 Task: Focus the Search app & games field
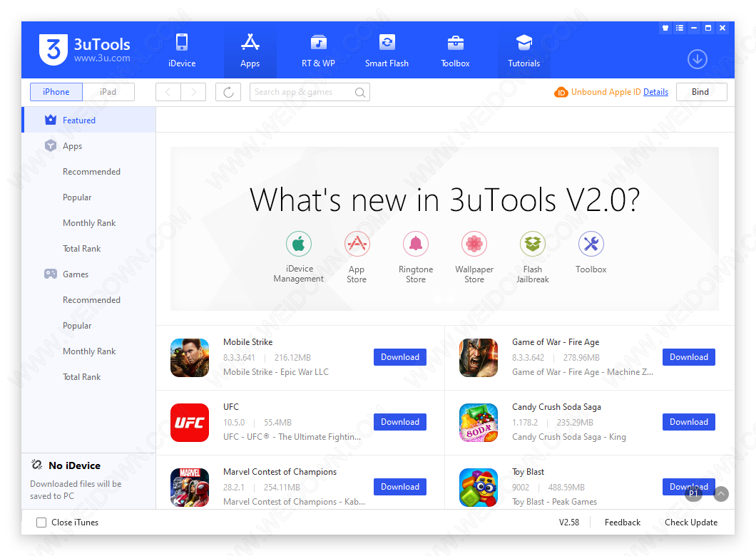(x=310, y=92)
